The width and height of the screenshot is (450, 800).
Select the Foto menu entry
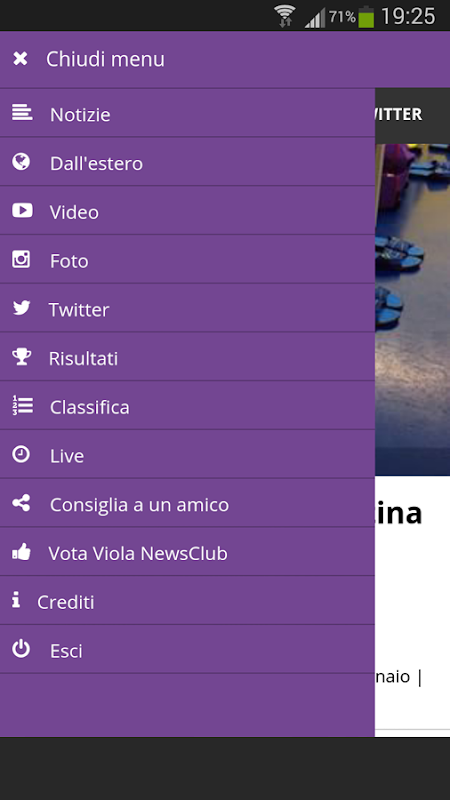coord(187,260)
